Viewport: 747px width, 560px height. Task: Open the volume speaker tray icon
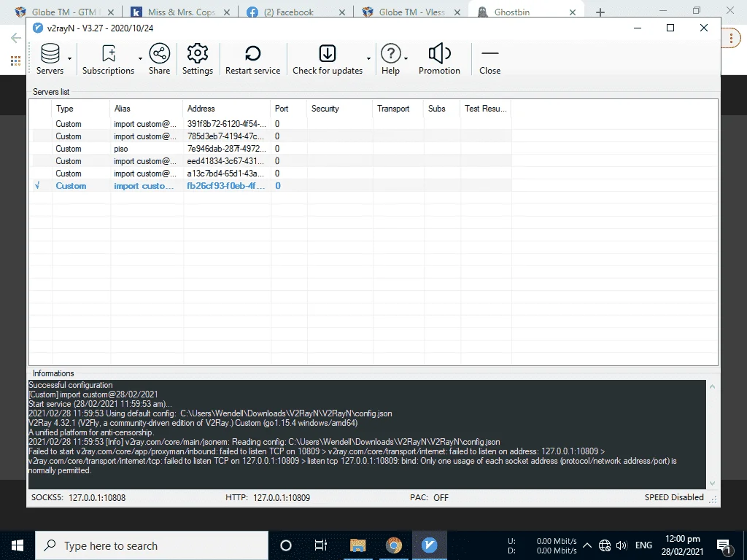click(x=622, y=545)
